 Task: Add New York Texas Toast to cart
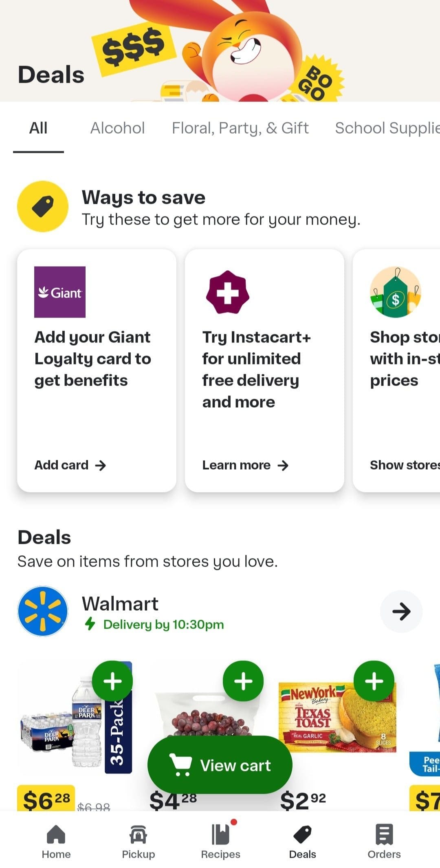point(374,681)
